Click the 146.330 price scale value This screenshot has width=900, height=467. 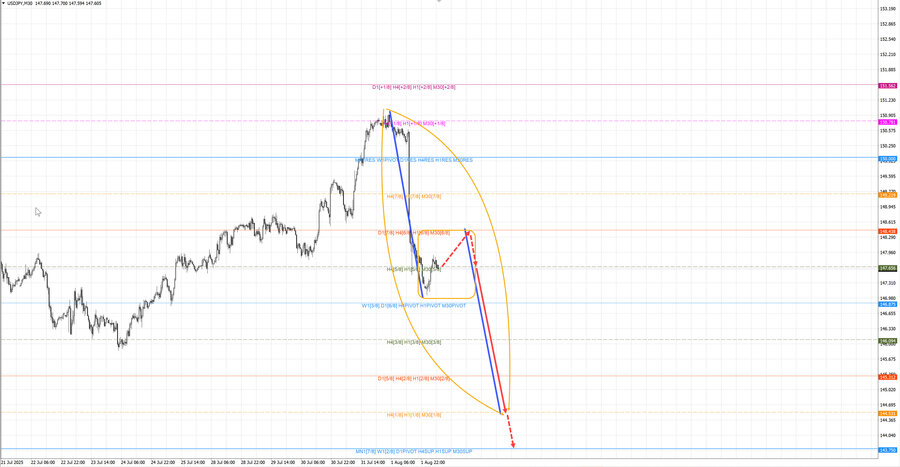pyautogui.click(x=888, y=329)
